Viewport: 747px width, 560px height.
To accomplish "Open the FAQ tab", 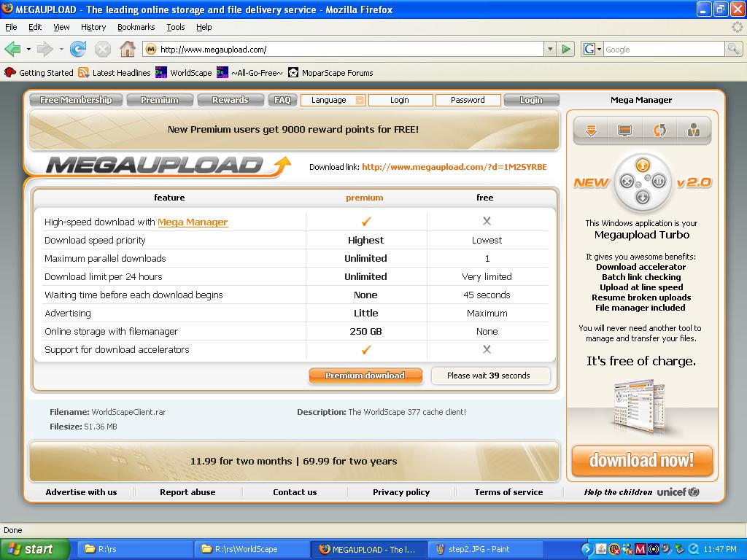I will [282, 100].
